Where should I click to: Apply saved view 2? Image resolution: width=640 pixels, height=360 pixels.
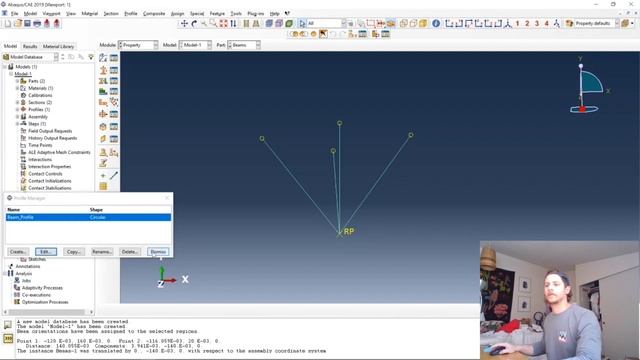(x=527, y=24)
